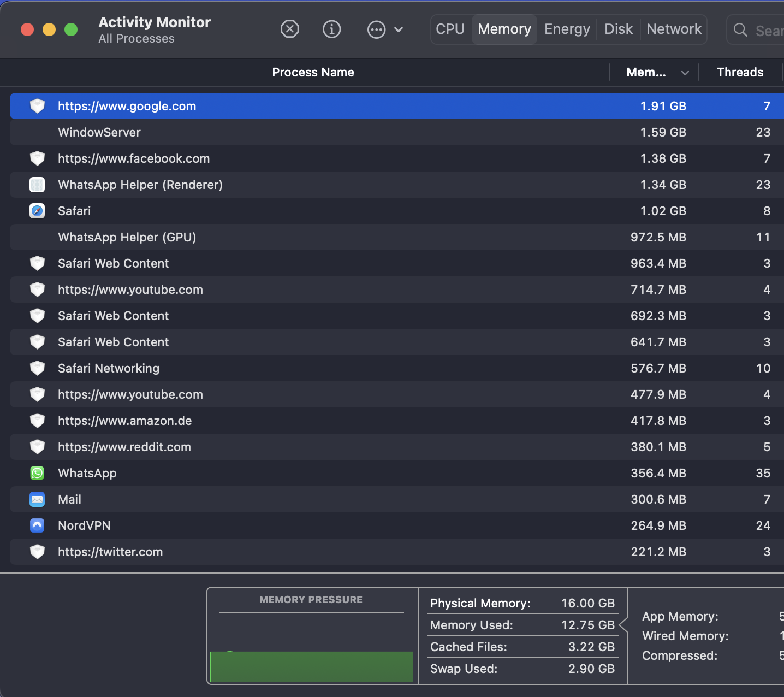
Task: Open the process Info (i) toolbar icon
Action: click(331, 29)
